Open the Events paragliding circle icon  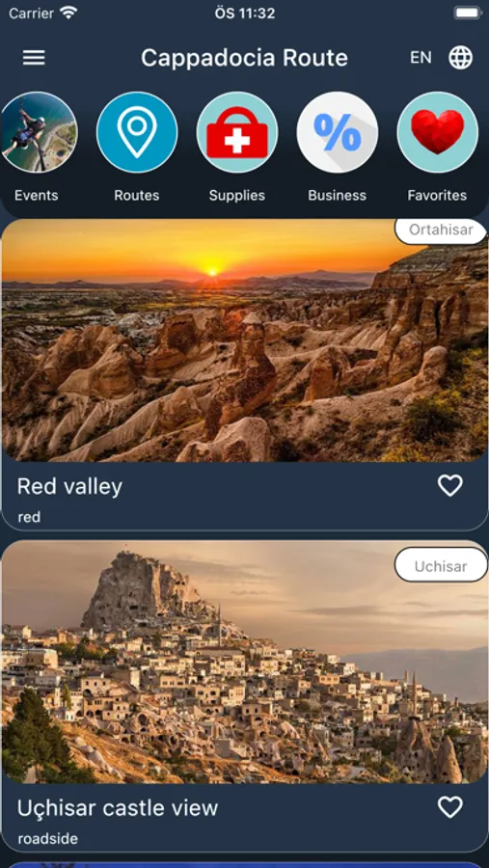(37, 132)
